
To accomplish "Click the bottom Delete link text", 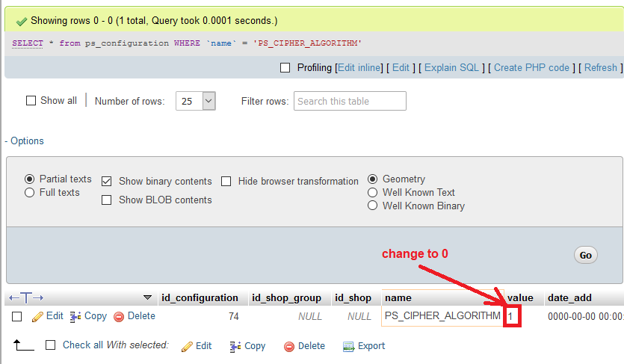I will 312,346.
